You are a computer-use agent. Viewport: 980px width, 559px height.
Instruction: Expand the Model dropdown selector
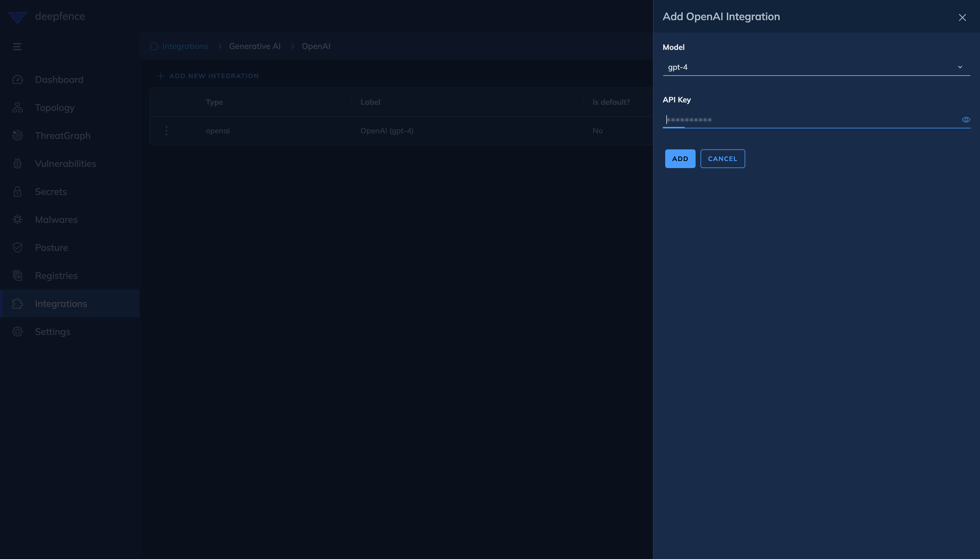pyautogui.click(x=816, y=67)
